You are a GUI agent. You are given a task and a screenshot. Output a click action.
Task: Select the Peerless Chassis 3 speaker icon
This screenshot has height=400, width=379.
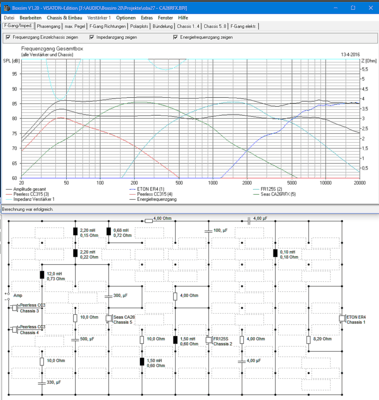15,308
